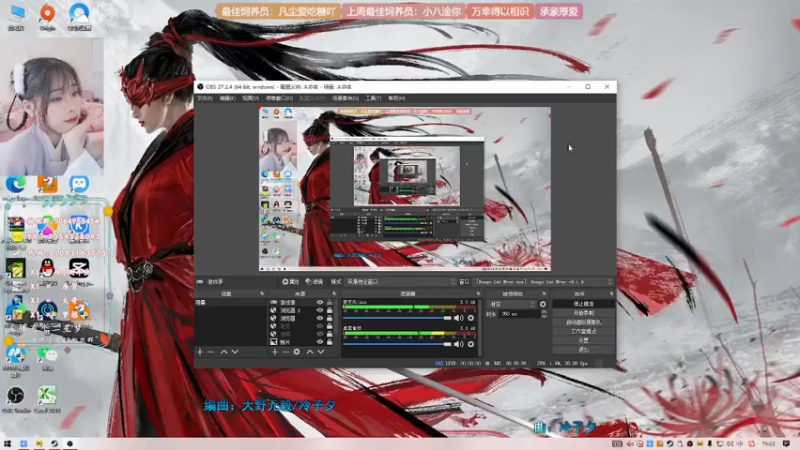Image resolution: width=800 pixels, height=450 pixels.
Task: Click transition duration input field
Action: (x=519, y=314)
